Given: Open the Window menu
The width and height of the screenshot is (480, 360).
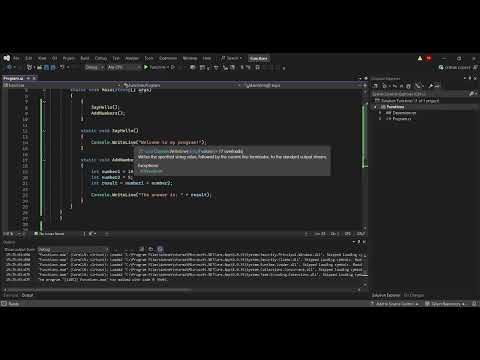Looking at the screenshot, I should [190, 58].
